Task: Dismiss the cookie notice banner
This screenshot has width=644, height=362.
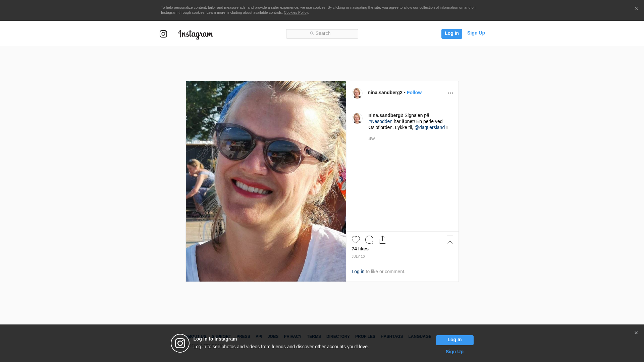Action: click(636, 9)
